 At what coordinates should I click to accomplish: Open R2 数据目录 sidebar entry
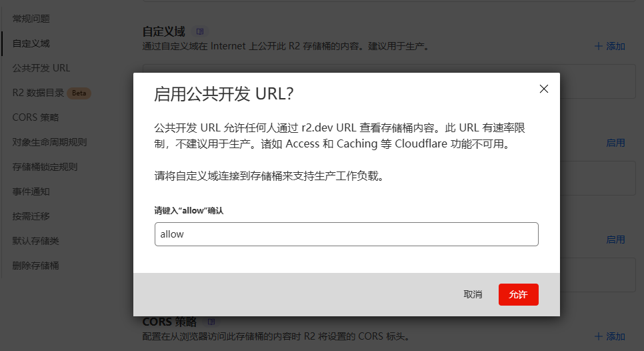click(39, 93)
